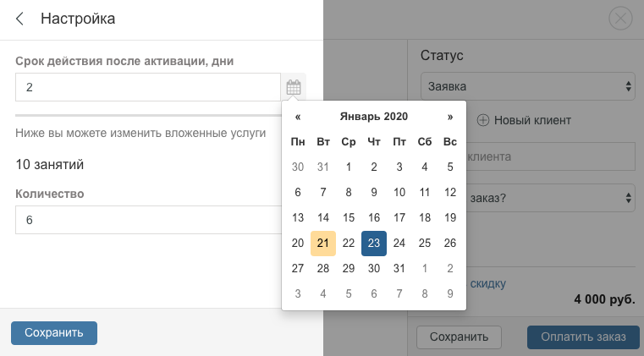Screen dimensions: 644x356
Task: Pick greyed February 9 in last row
Action: pos(450,294)
